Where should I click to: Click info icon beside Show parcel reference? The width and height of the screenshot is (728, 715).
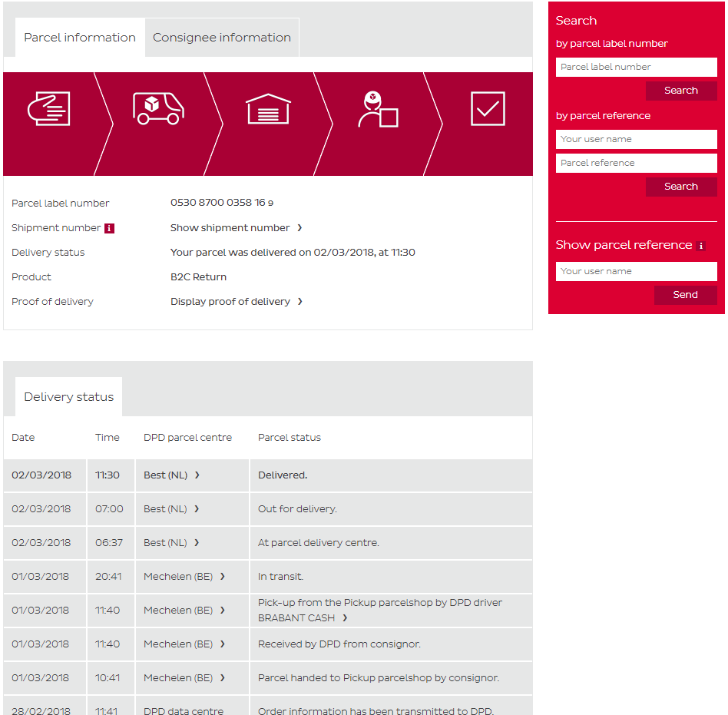pos(700,246)
